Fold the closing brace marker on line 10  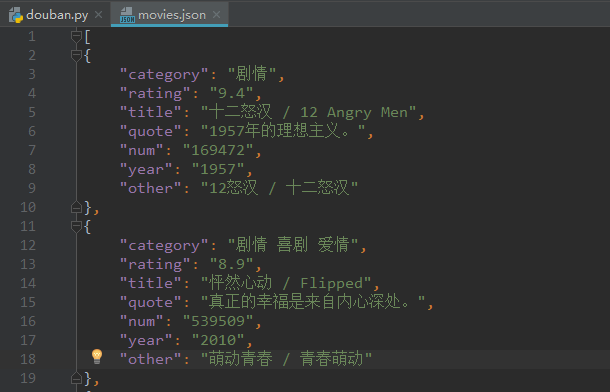click(x=76, y=208)
